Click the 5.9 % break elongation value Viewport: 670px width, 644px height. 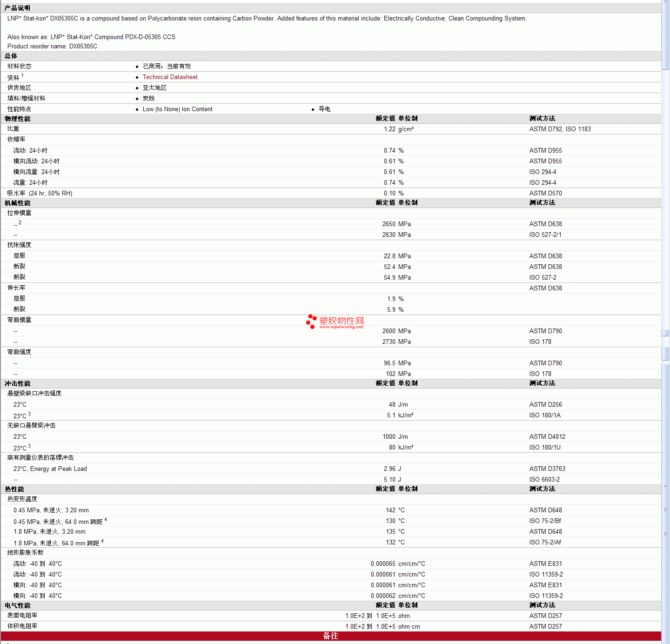pyautogui.click(x=395, y=310)
